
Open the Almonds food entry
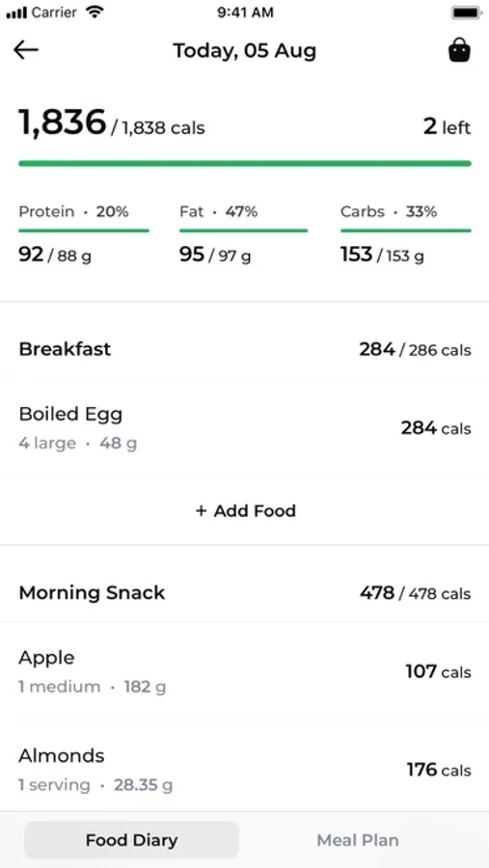tap(244, 770)
